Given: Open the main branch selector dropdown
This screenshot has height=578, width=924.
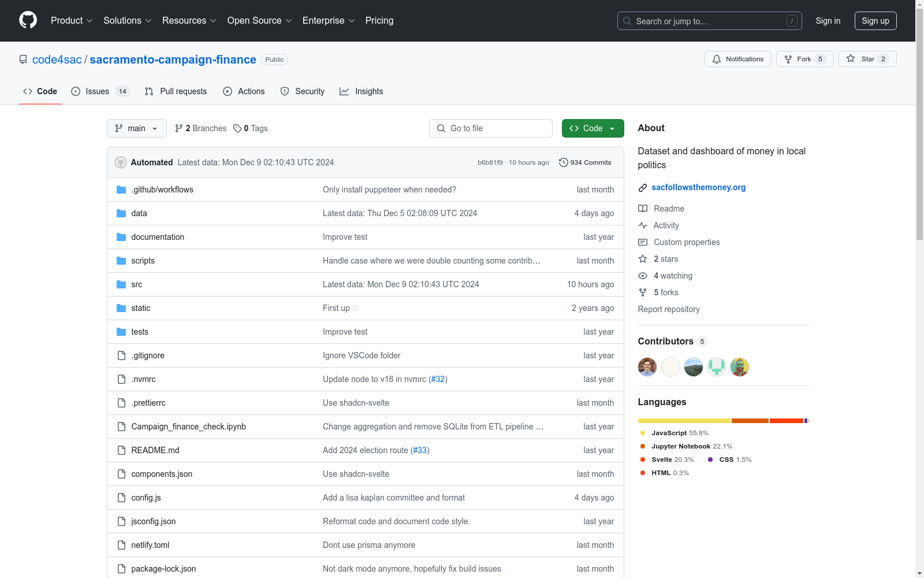Looking at the screenshot, I should tap(137, 128).
